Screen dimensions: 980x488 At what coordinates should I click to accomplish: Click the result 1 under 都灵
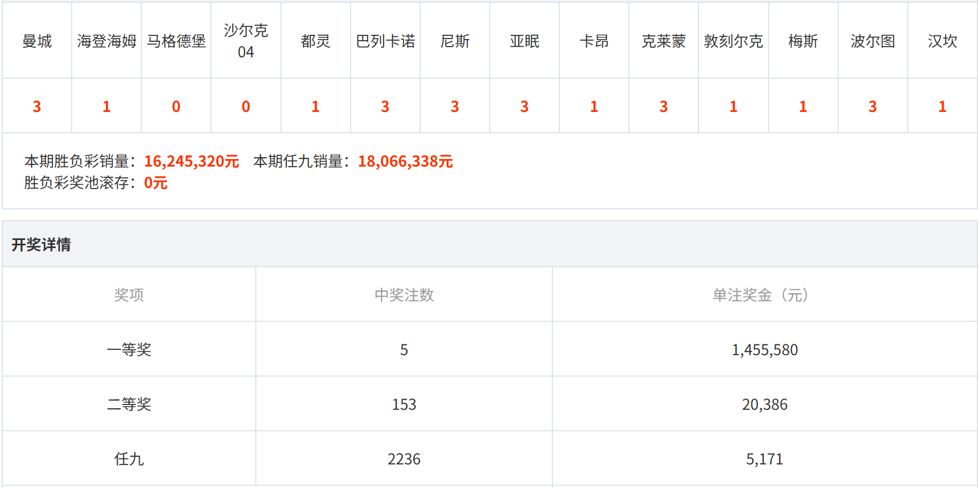click(315, 107)
